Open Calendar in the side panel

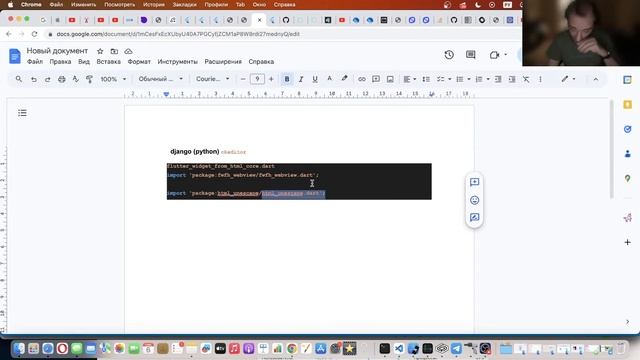coord(627,80)
